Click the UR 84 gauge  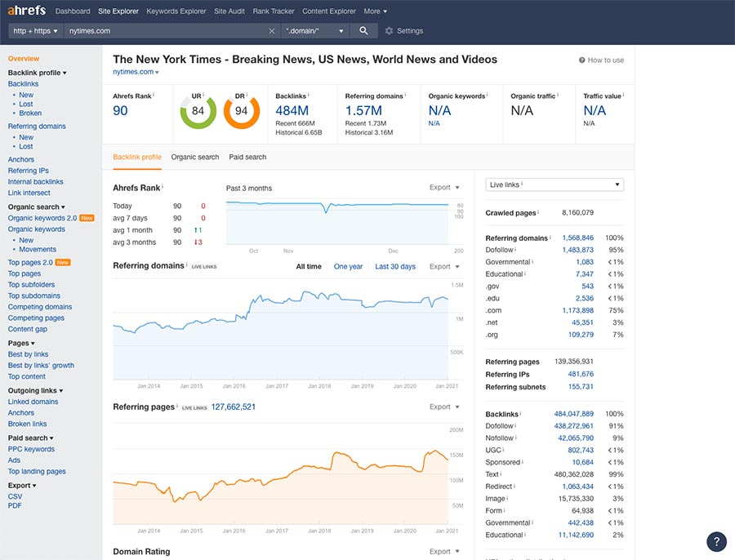click(x=198, y=112)
